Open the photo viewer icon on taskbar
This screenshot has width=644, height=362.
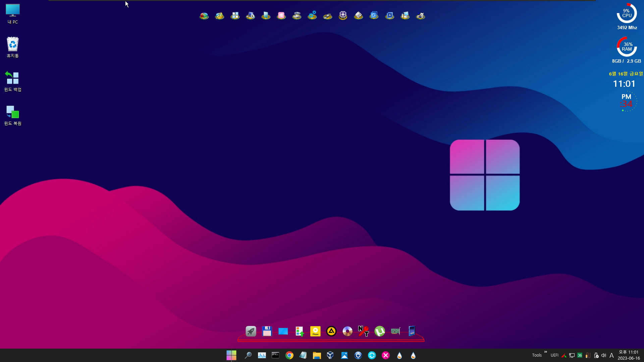[344, 355]
